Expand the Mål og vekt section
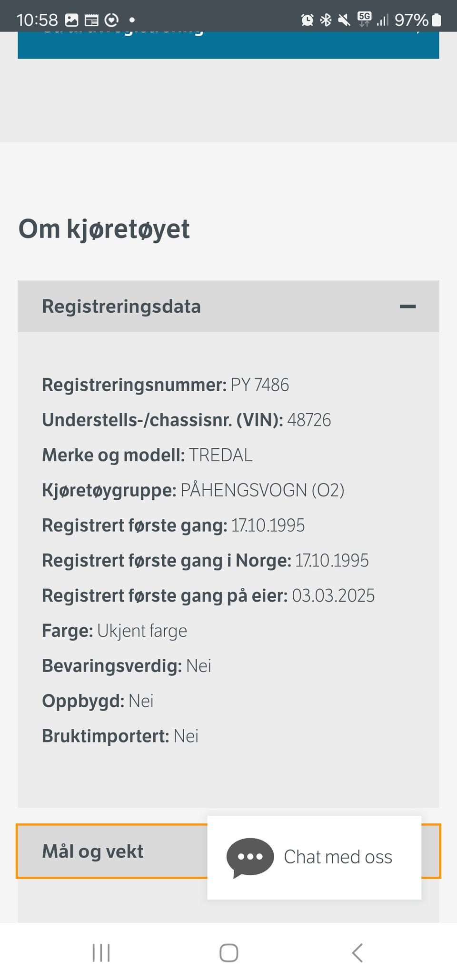 click(x=93, y=851)
